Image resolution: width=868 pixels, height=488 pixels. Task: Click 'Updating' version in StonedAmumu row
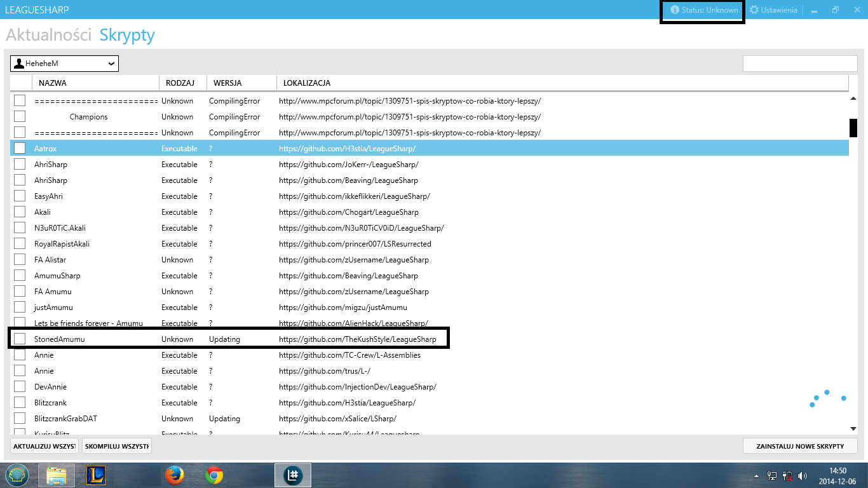coord(224,339)
